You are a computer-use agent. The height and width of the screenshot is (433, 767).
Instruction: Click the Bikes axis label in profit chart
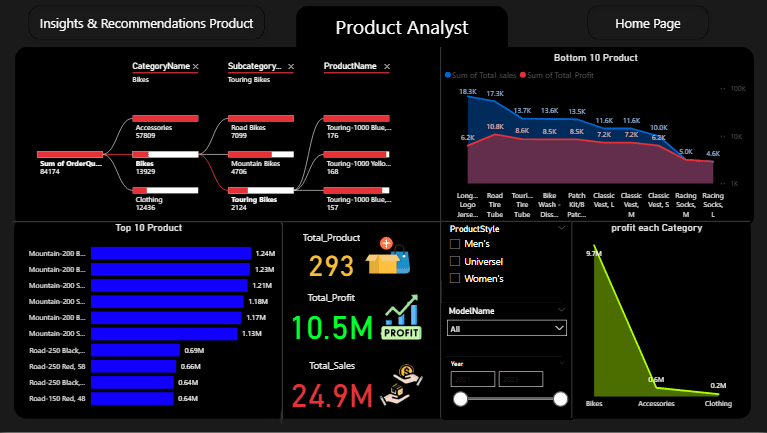(x=594, y=404)
